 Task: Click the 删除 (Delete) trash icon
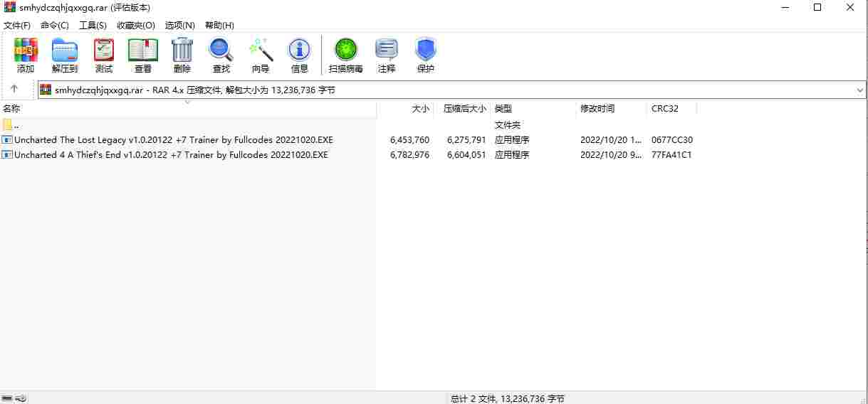tap(182, 50)
